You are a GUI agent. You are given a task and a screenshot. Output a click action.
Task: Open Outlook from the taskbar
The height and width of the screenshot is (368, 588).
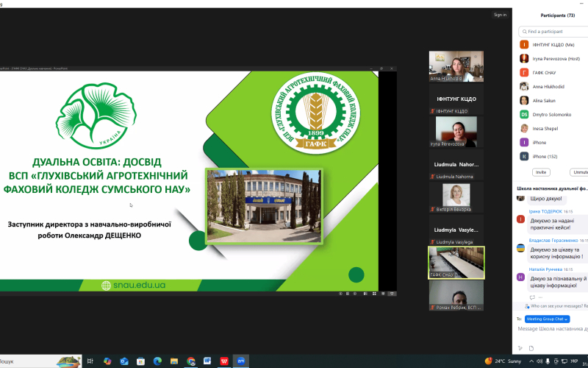point(124,361)
